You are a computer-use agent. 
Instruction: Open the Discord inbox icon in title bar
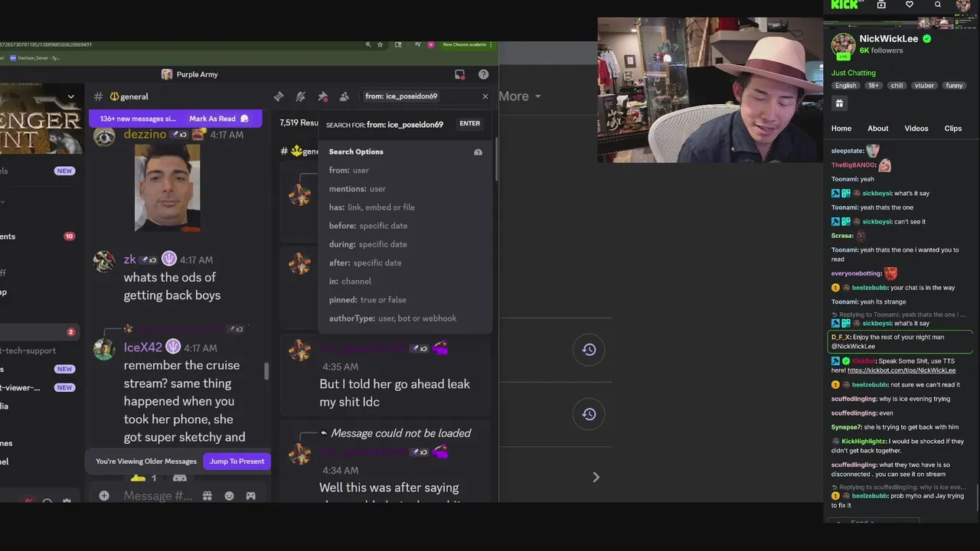click(x=459, y=74)
